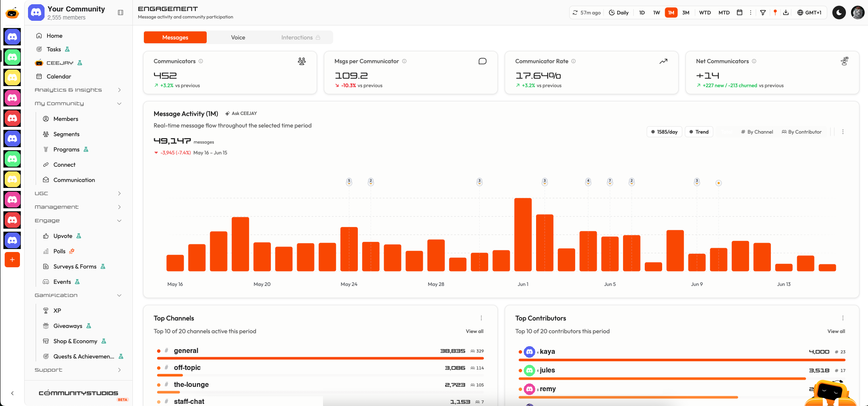Switch to the Messages tab

pyautogui.click(x=175, y=37)
